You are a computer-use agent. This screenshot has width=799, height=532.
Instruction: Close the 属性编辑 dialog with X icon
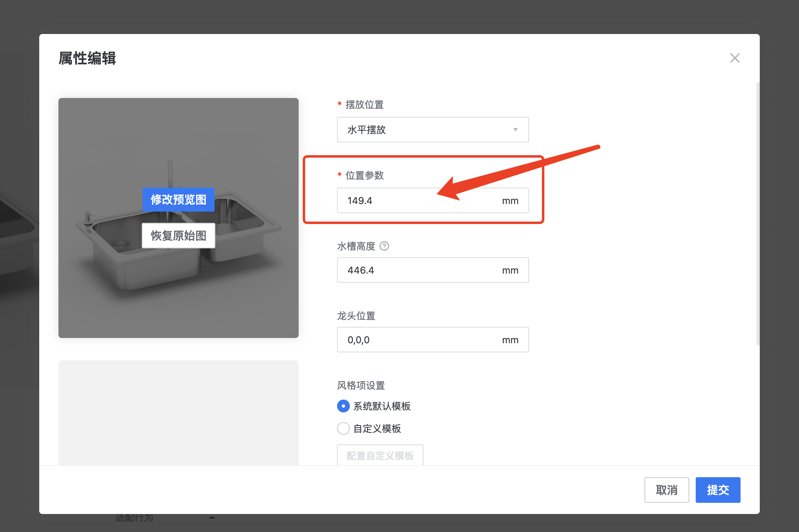[735, 58]
